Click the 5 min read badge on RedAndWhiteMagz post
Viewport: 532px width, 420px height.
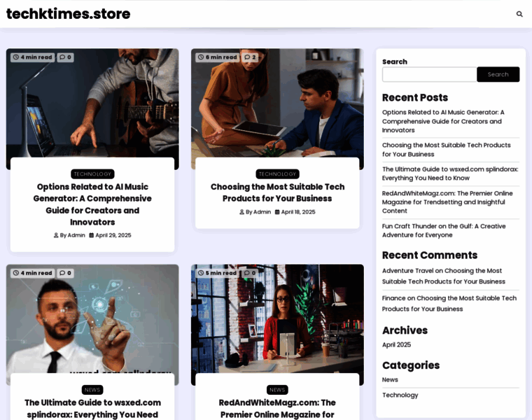(x=217, y=273)
